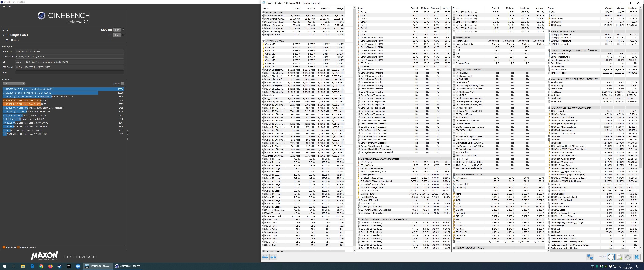Run the CPU (Single Core) benchmark
The width and height of the screenshot is (644, 270).
point(117,35)
